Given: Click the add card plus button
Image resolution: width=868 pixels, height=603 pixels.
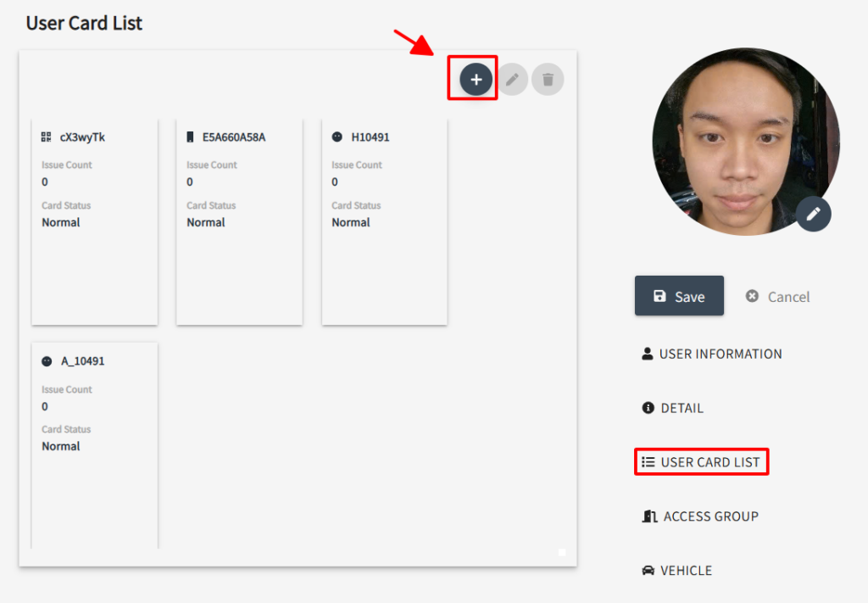Looking at the screenshot, I should click(x=476, y=79).
